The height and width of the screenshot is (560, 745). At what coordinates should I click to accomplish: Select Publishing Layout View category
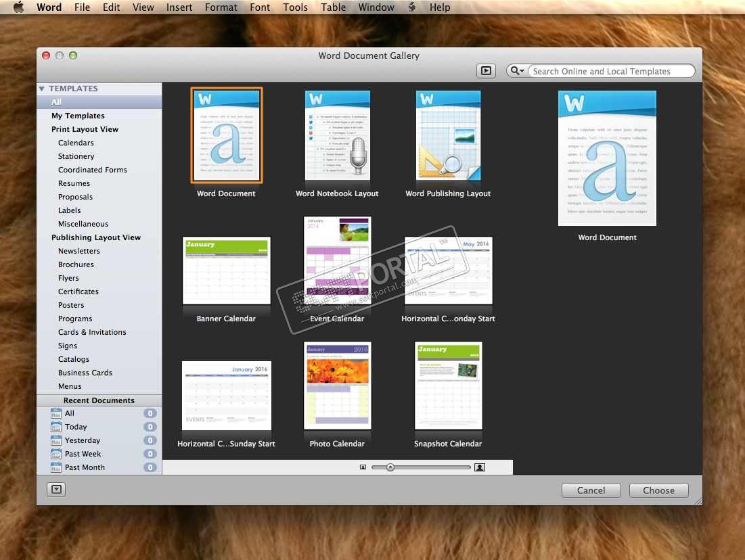tap(96, 237)
